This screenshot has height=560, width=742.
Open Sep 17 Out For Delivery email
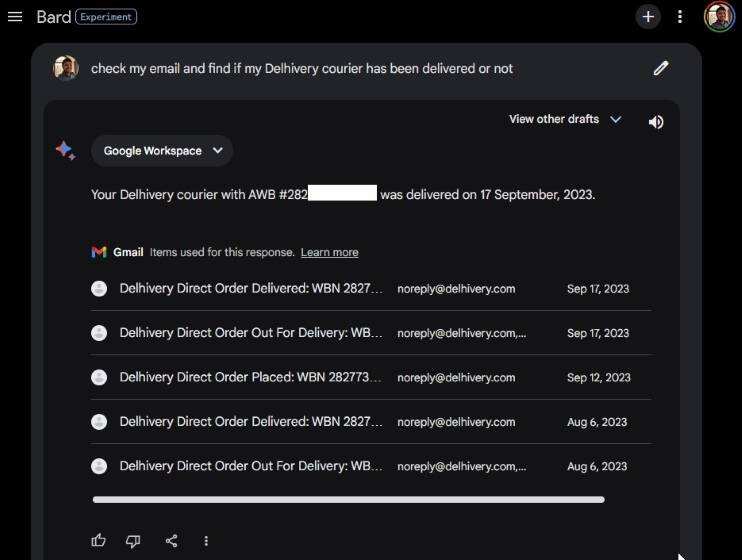250,333
